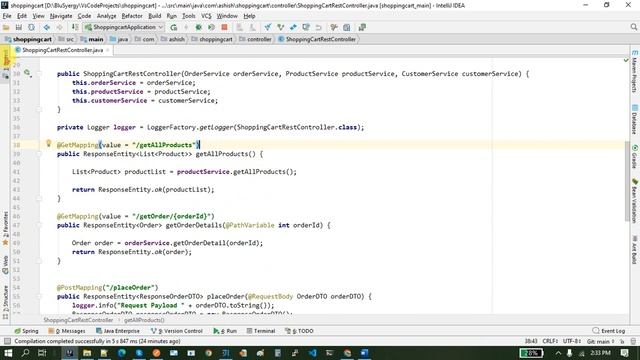Open Windows taskbar search

(x=25, y=353)
